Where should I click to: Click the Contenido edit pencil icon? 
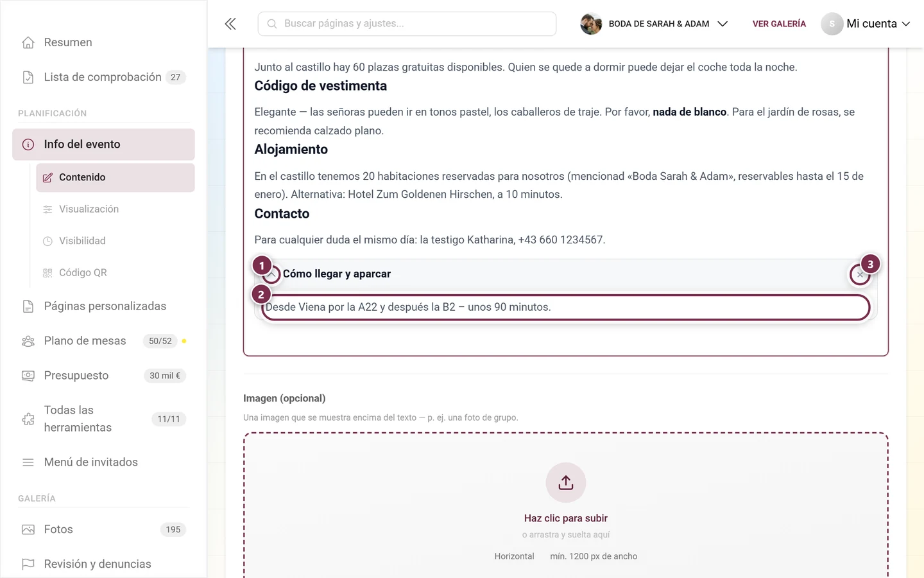click(47, 178)
